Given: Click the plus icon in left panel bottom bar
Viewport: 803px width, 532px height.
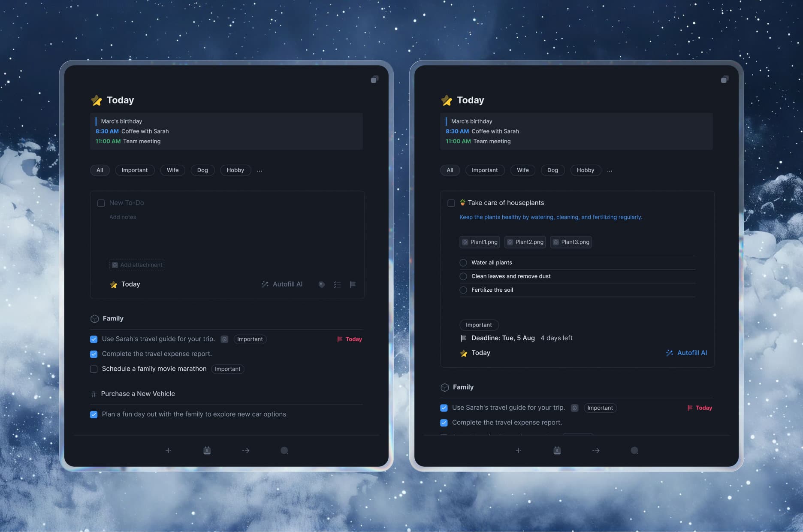Looking at the screenshot, I should point(169,450).
